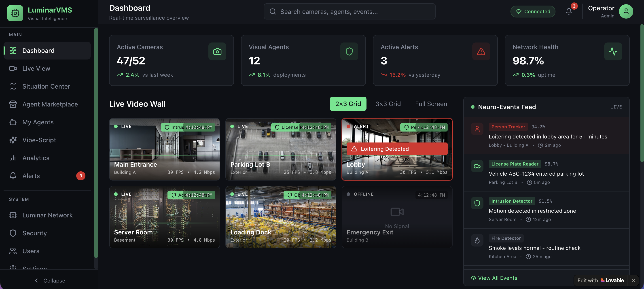Open the Agent Marketplace menu item

[50, 104]
